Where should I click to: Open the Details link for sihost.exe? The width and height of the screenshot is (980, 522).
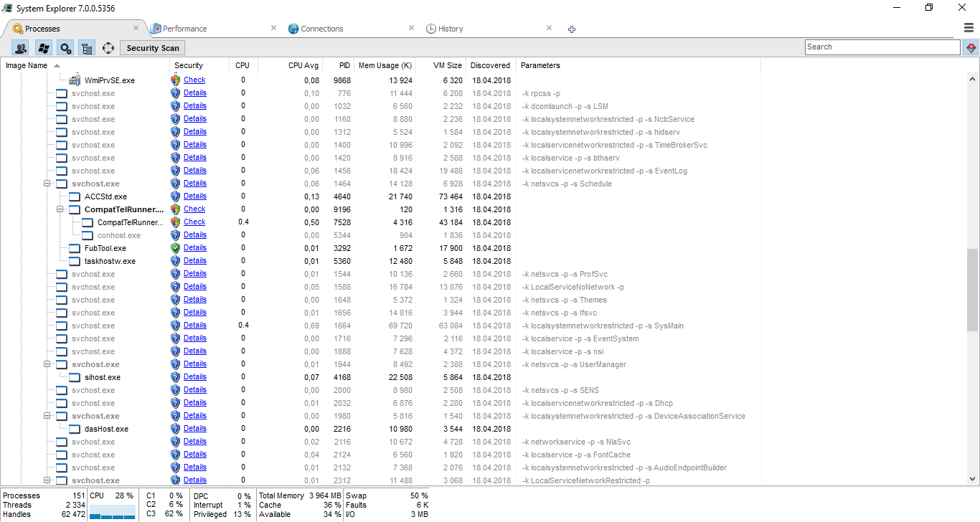[x=195, y=377]
